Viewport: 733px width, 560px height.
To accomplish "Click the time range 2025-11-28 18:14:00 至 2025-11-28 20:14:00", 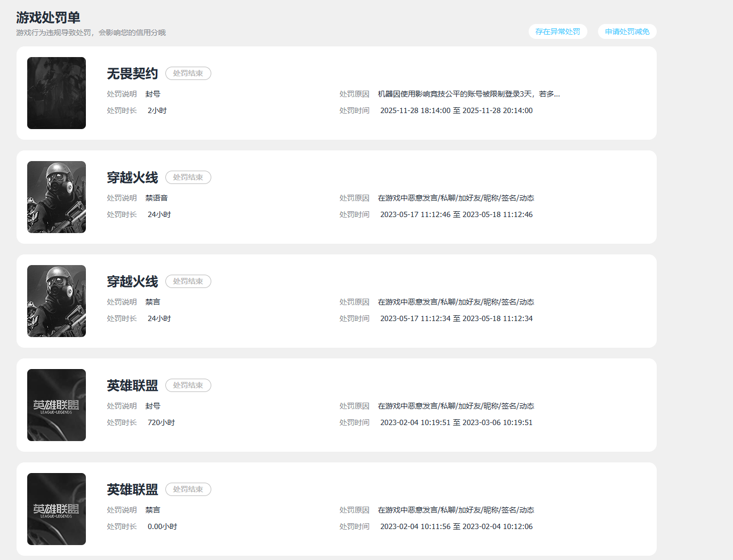I will click(x=457, y=110).
